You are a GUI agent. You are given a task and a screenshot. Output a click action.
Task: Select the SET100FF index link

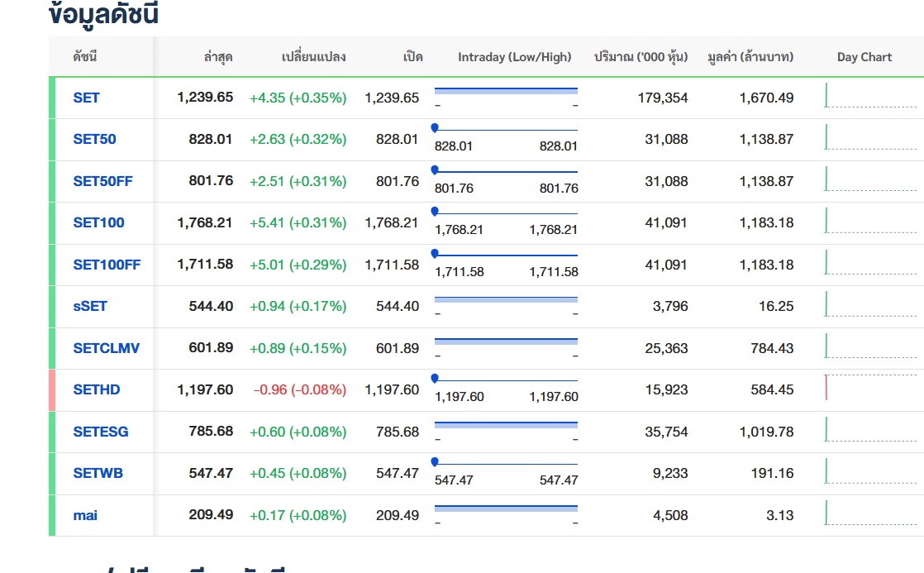pyautogui.click(x=107, y=265)
